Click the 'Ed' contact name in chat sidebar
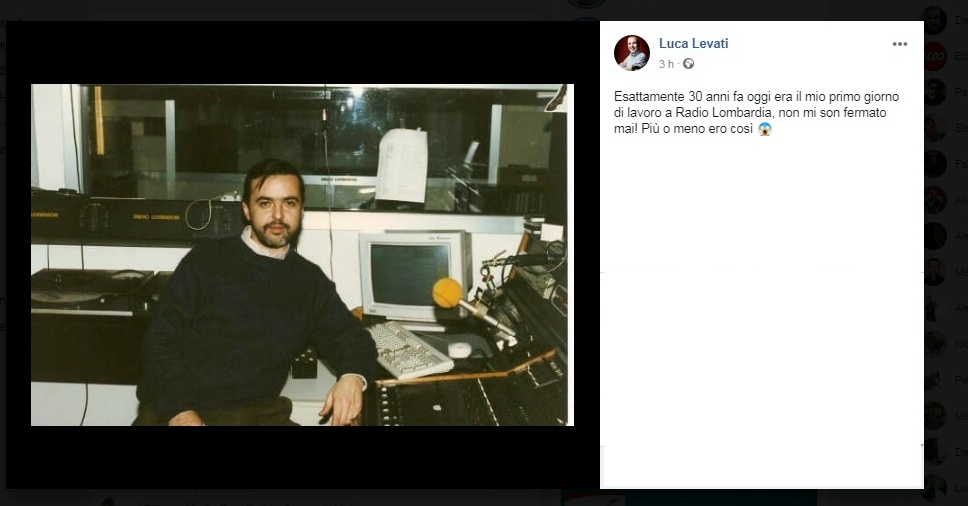Screen dimensions: 968x506 (x=961, y=56)
